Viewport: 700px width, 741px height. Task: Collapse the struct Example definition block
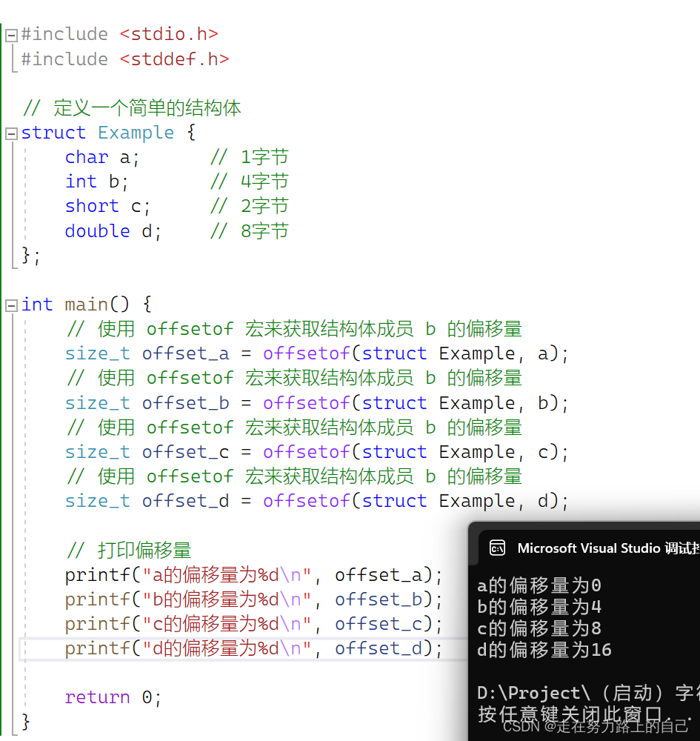point(10,132)
